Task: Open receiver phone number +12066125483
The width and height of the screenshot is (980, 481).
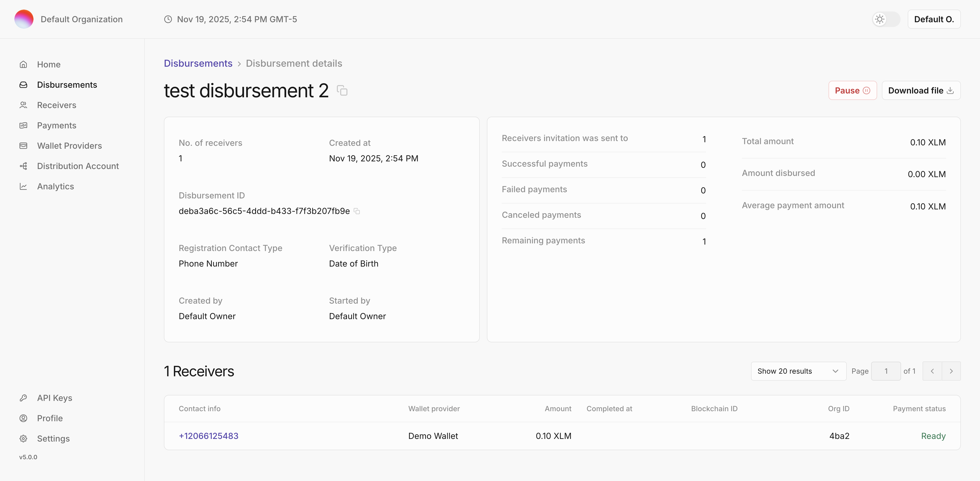Action: (208, 436)
